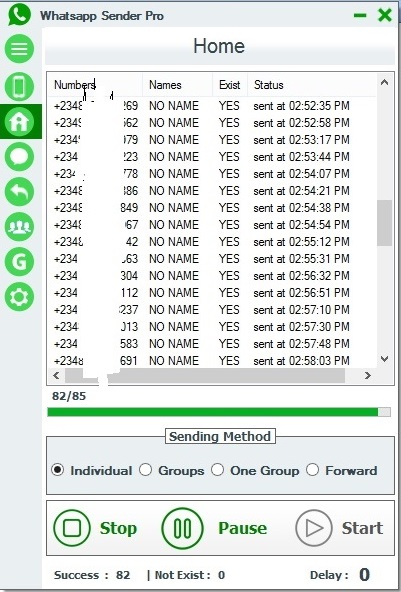Image resolution: width=401 pixels, height=592 pixels.
Task: Select row sent at 02:56:32 PM
Action: (x=212, y=276)
